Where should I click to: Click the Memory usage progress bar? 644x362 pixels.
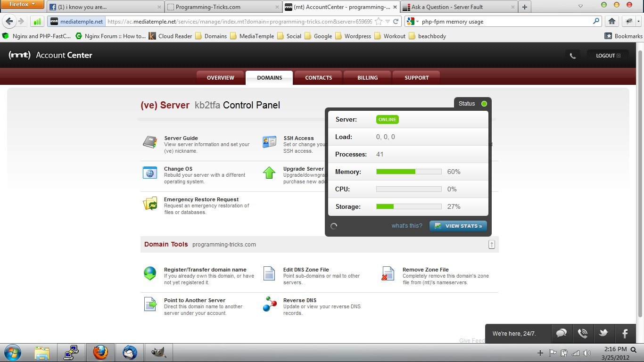(408, 172)
